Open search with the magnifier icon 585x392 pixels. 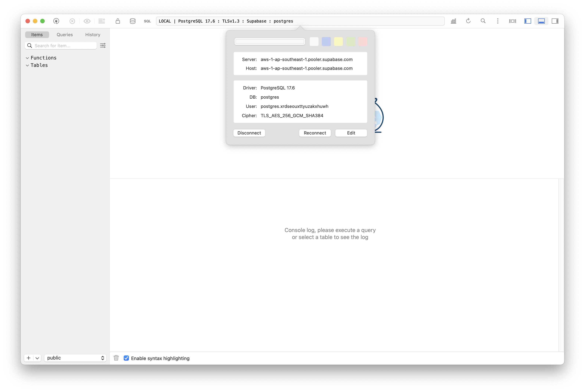click(483, 21)
